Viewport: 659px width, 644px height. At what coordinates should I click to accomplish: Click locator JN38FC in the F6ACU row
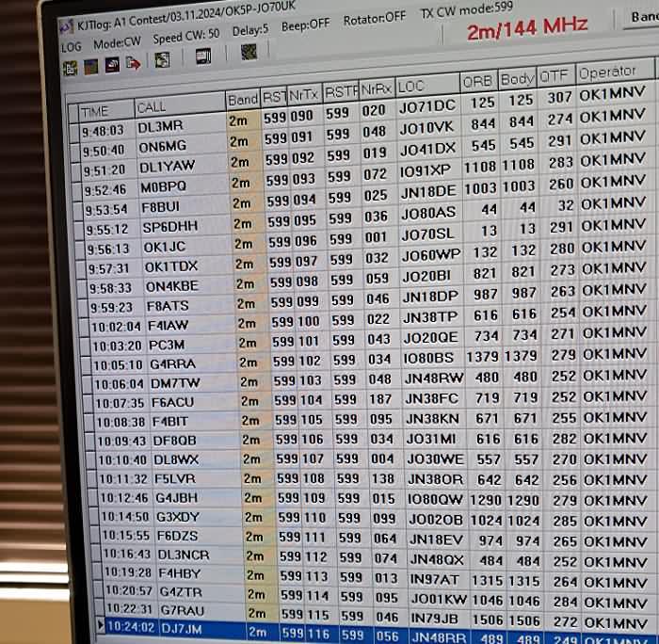[431, 398]
